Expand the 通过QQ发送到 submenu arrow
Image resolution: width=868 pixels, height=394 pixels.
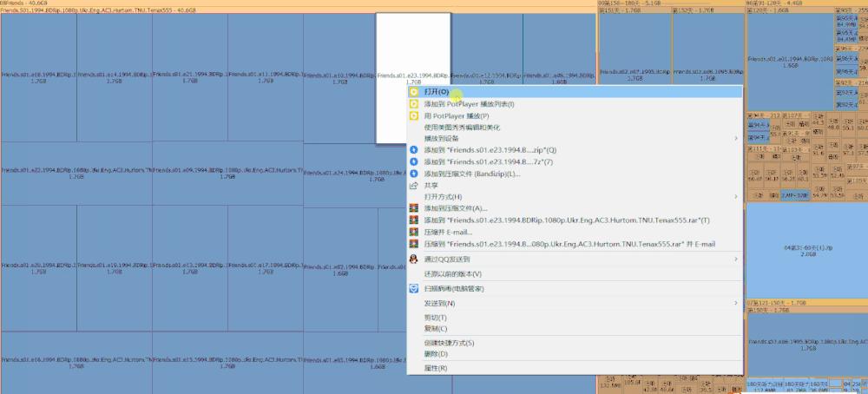coord(736,259)
